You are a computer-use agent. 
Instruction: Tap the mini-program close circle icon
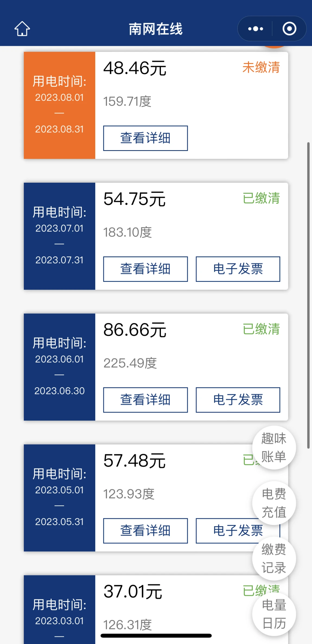[289, 29]
